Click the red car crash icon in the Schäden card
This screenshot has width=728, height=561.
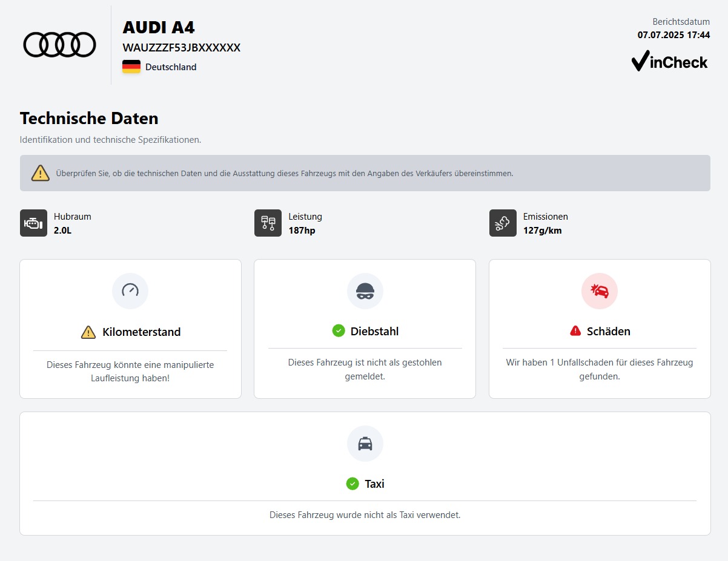(x=600, y=290)
